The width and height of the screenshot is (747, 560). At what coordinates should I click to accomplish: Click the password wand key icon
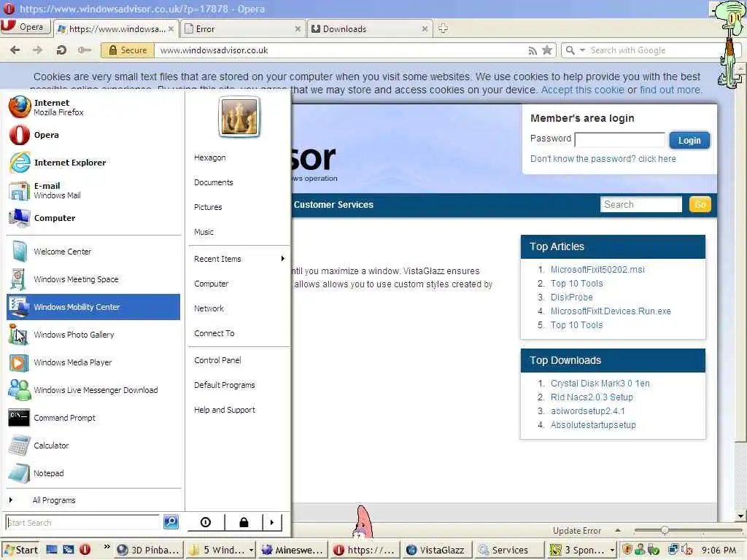[85, 50]
